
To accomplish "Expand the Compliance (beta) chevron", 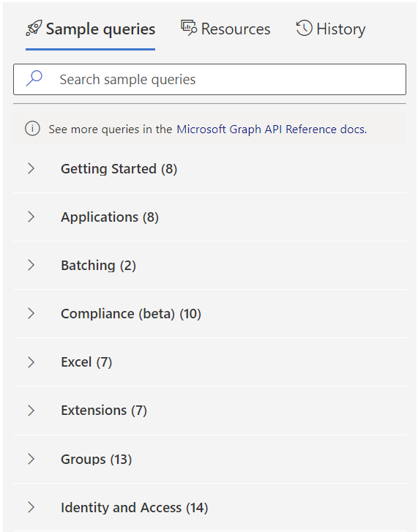I will [31, 313].
